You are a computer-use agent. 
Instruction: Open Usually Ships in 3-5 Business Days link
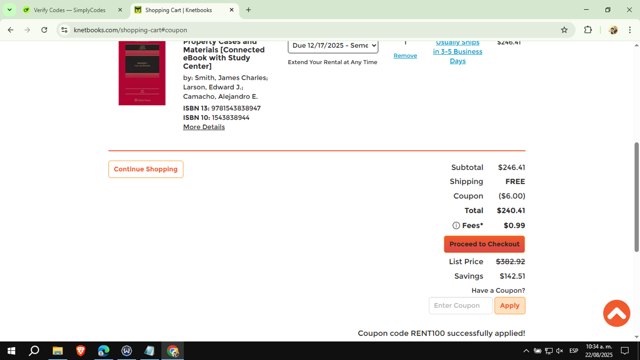tap(457, 52)
